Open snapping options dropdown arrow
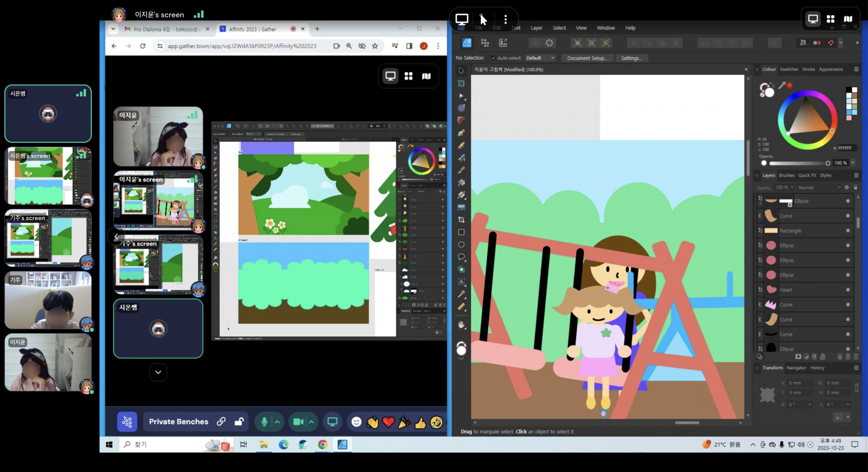The width and height of the screenshot is (868, 472). (840, 43)
